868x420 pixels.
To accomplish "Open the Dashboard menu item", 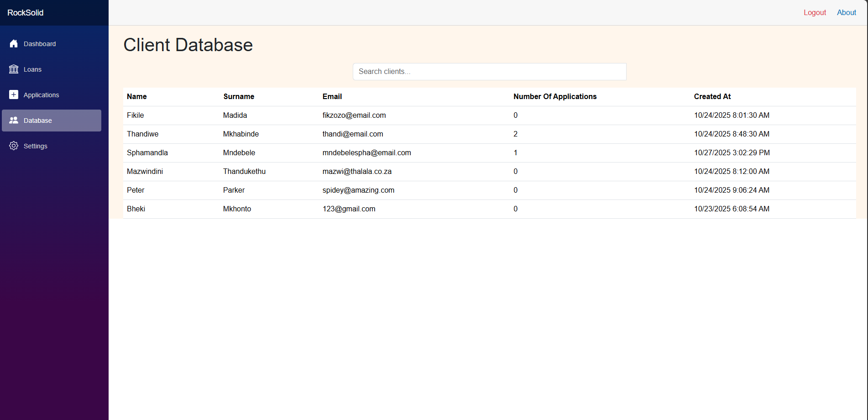I will point(40,44).
